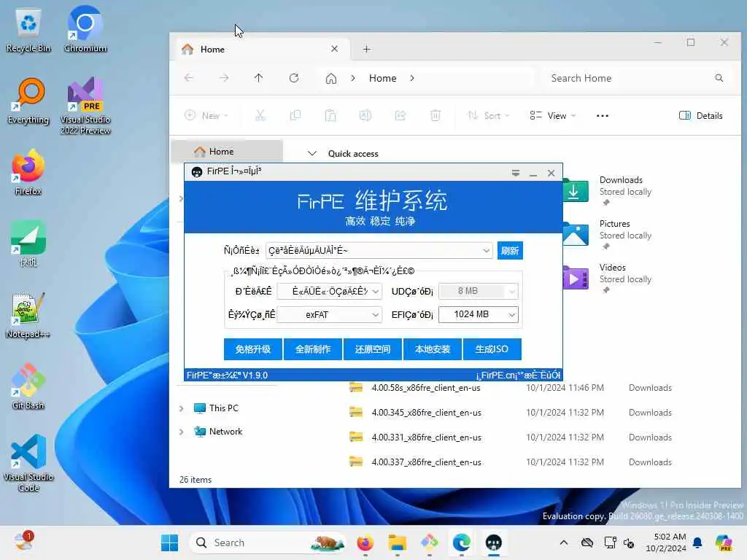Image resolution: width=747 pixels, height=560 pixels.
Task: Open the Sort dropdown in Explorer
Action: point(488,115)
